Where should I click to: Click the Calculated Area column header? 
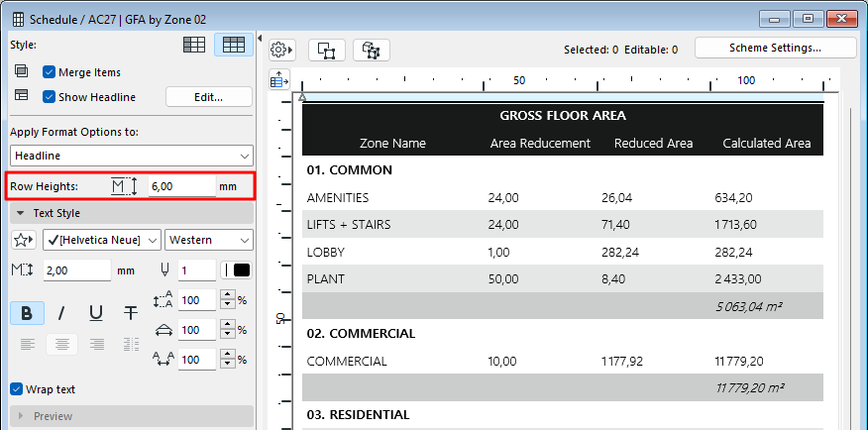(767, 144)
